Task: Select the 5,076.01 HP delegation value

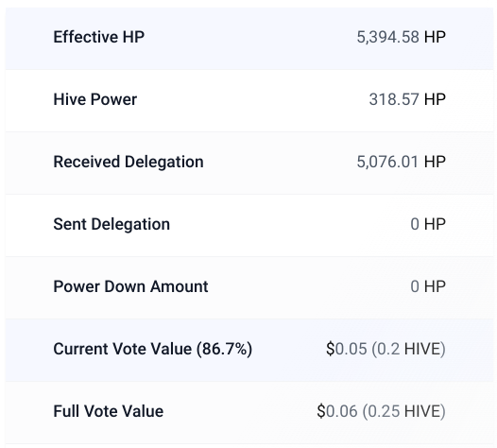Action: tap(402, 162)
